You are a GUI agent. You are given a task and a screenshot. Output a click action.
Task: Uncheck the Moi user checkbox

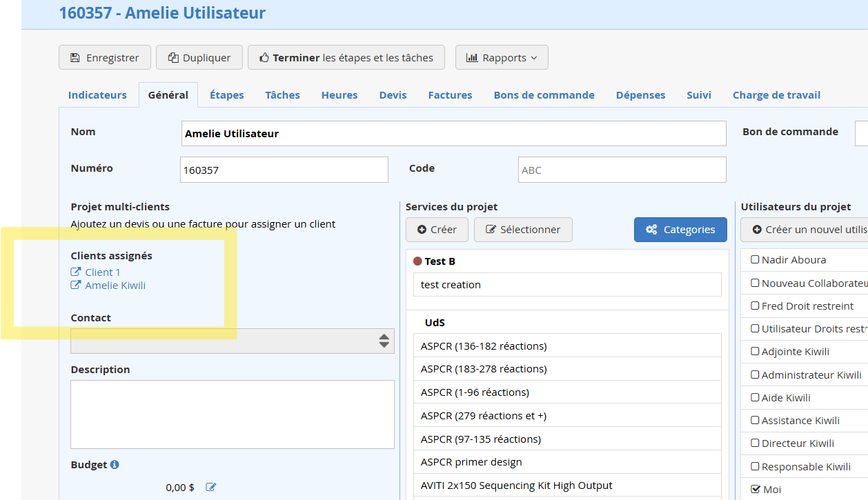[755, 489]
